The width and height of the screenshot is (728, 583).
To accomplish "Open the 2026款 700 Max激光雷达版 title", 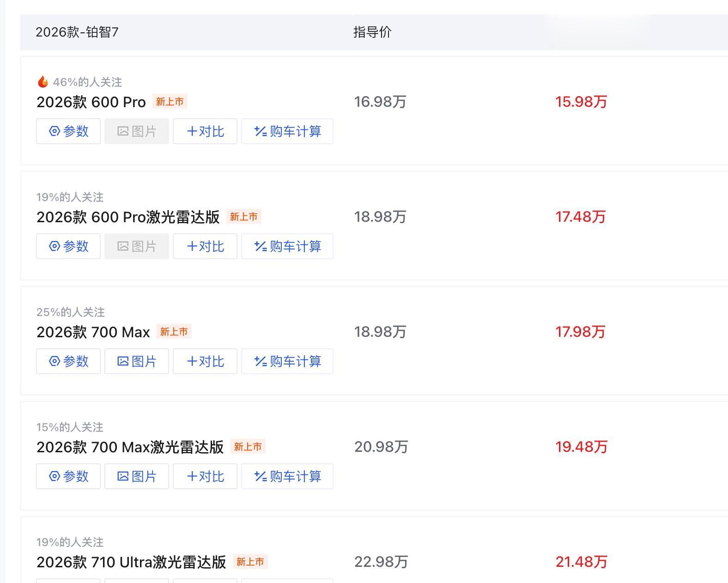I will [x=130, y=447].
